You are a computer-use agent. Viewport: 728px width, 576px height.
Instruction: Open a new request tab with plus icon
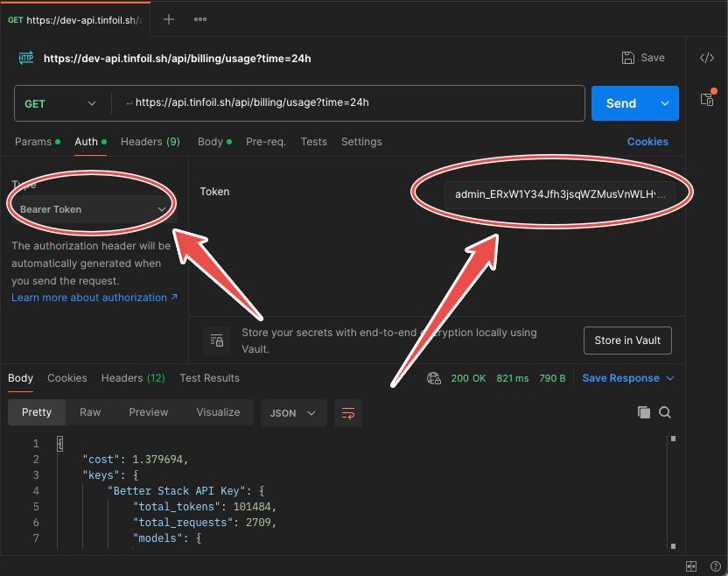(x=169, y=19)
